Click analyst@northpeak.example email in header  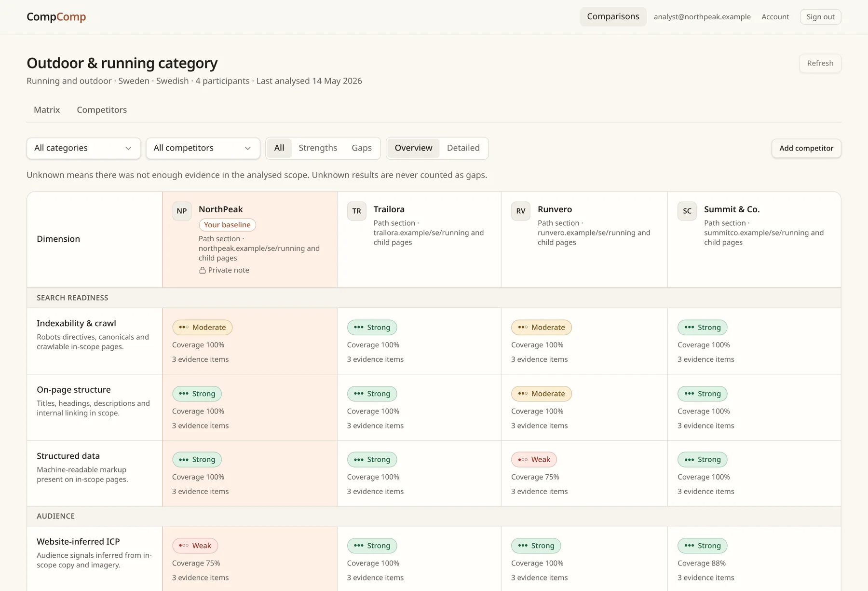(x=702, y=17)
